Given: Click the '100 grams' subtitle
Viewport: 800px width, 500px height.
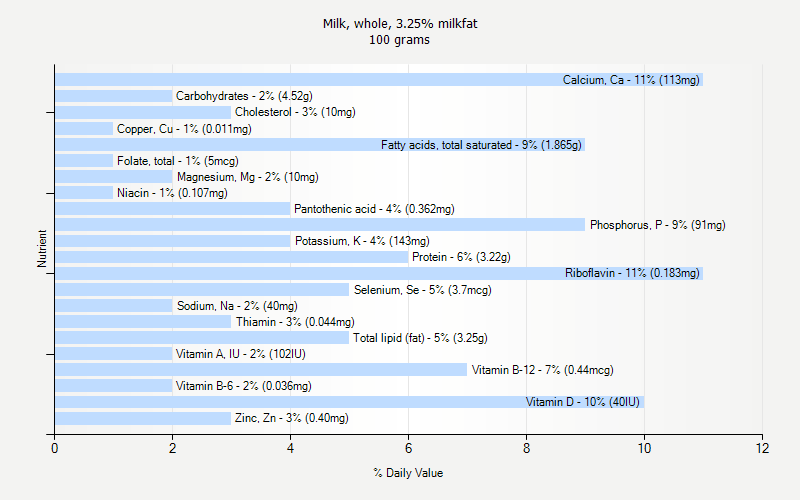Looking at the screenshot, I should pos(399,40).
